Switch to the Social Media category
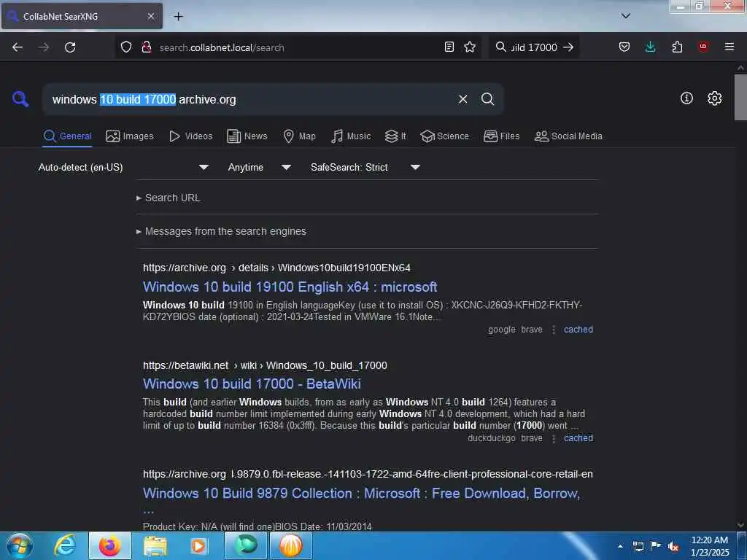 568,136
